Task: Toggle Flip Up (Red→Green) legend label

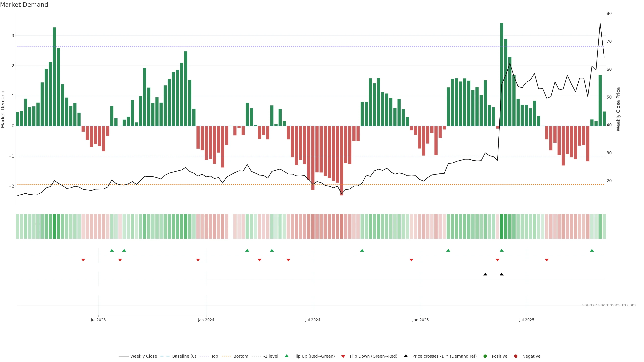Action: (314, 356)
